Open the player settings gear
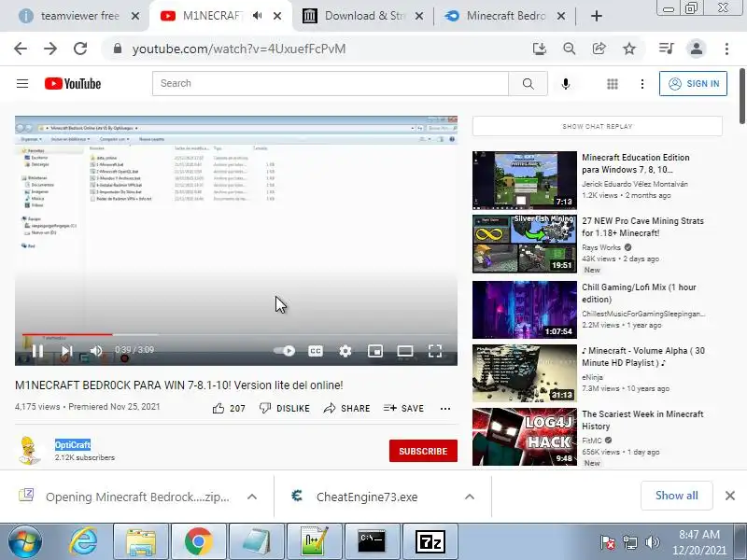The width and height of the screenshot is (747, 560). tap(345, 352)
